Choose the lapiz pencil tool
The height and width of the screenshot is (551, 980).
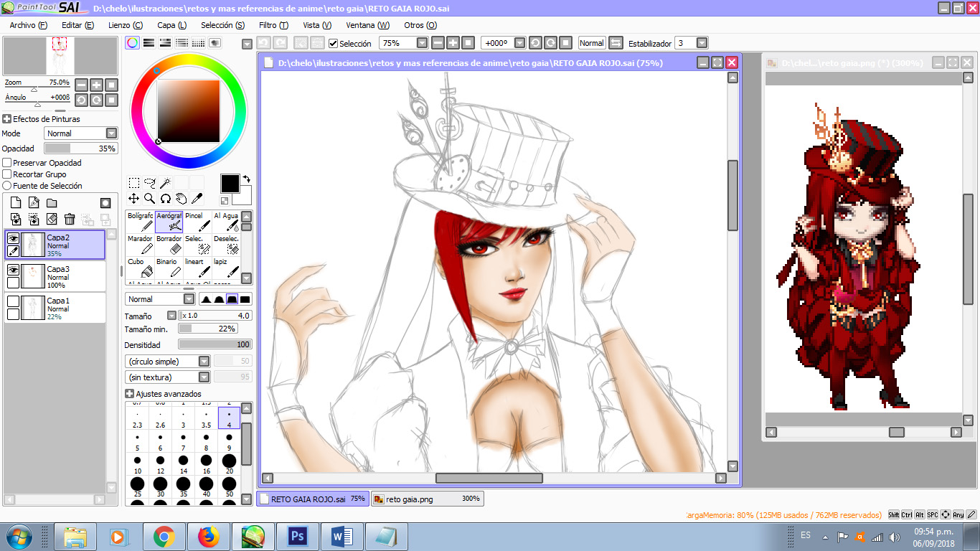[226, 268]
